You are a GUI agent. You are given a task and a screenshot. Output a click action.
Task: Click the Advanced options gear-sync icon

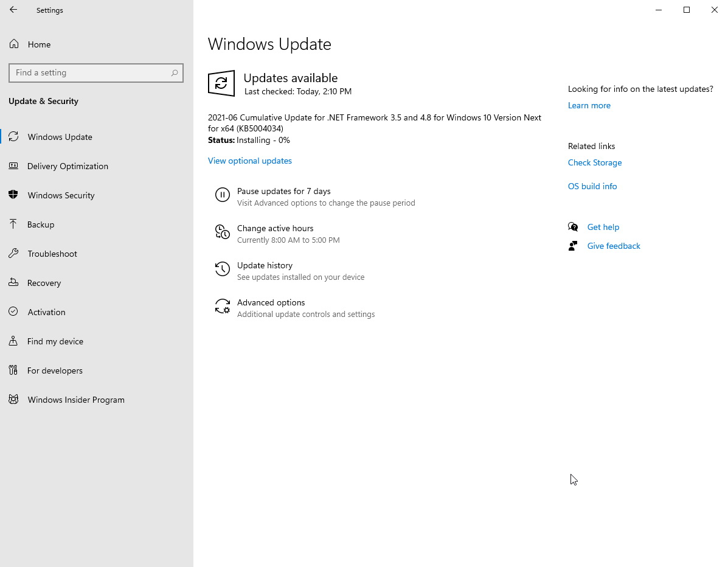[223, 306]
